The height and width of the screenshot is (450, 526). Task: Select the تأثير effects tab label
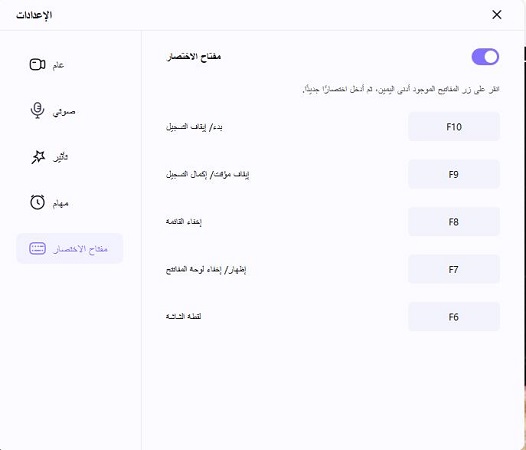60,157
